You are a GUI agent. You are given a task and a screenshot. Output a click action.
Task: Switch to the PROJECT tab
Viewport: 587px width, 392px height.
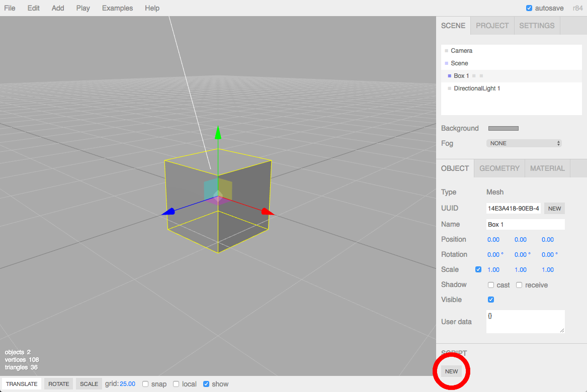pos(492,25)
